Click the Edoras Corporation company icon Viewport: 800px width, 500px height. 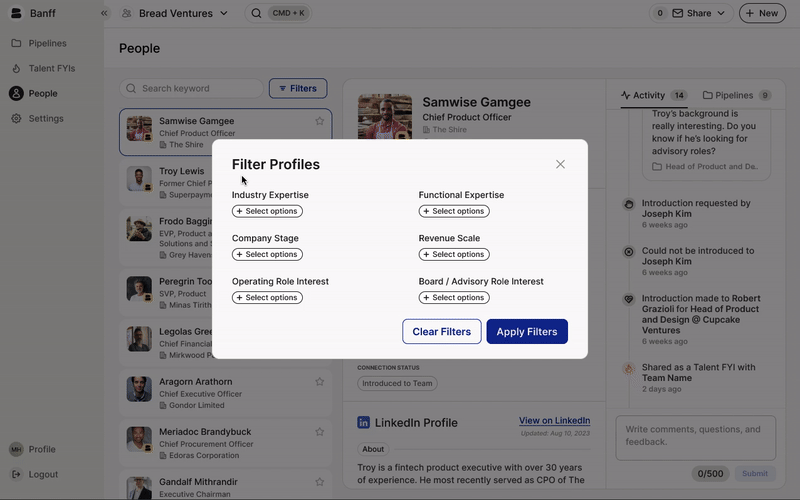coord(163,455)
